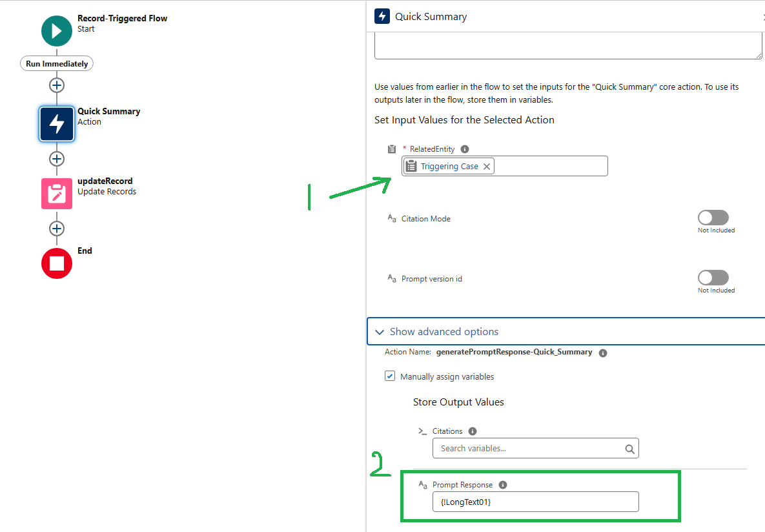Select the Quick Summary action lightning node
This screenshot has height=532, width=765.
57,124
